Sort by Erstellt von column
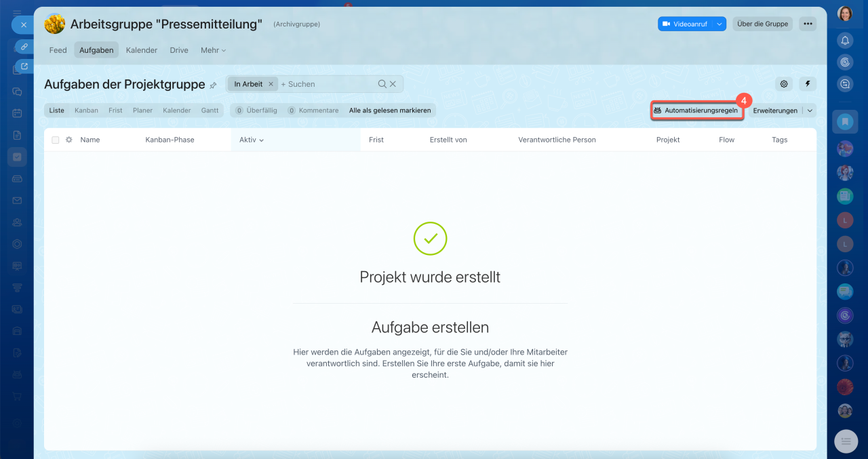Viewport: 868px width, 459px height. tap(448, 140)
